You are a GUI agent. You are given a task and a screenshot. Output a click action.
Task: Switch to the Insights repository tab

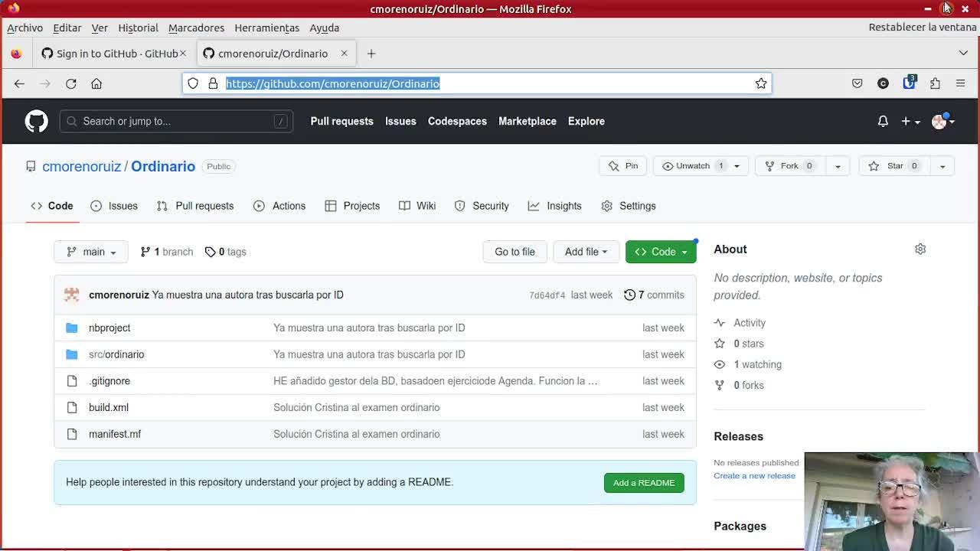coord(555,206)
